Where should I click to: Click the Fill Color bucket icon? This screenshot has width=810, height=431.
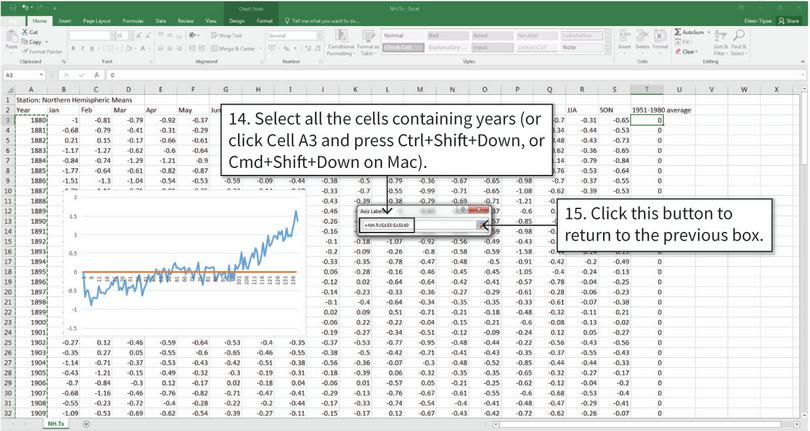coord(129,48)
